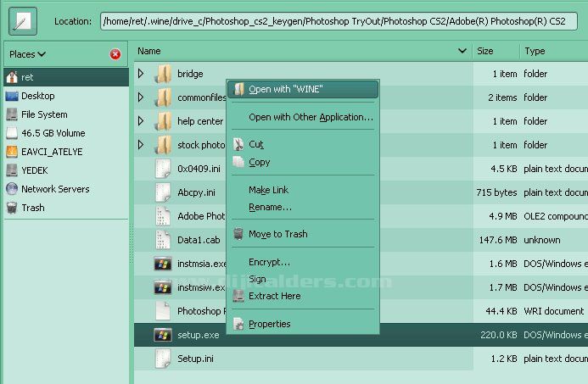This screenshot has height=384, width=588.
Task: Select the Setup.ini file icon
Action: (163, 359)
